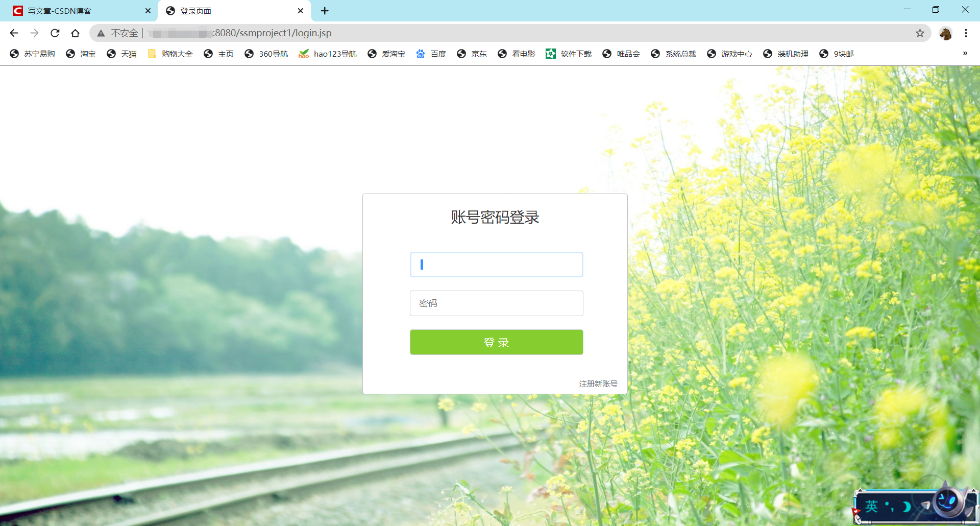Open the 注册新账号 link

tap(597, 384)
